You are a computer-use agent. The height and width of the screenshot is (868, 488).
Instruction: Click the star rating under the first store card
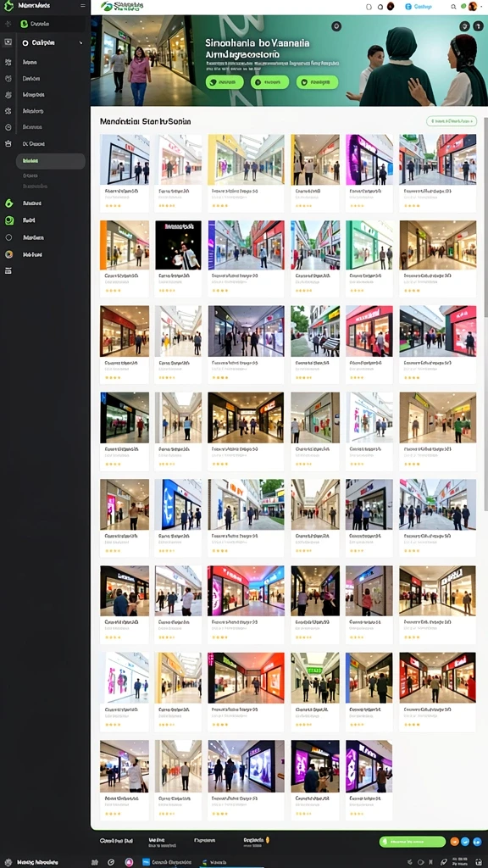[113, 205]
